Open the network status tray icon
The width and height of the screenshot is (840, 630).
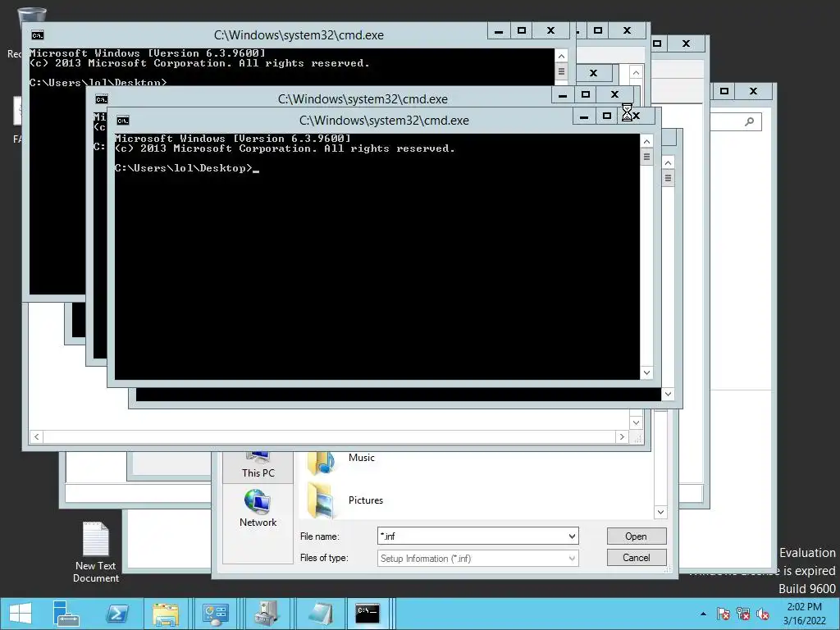(743, 614)
